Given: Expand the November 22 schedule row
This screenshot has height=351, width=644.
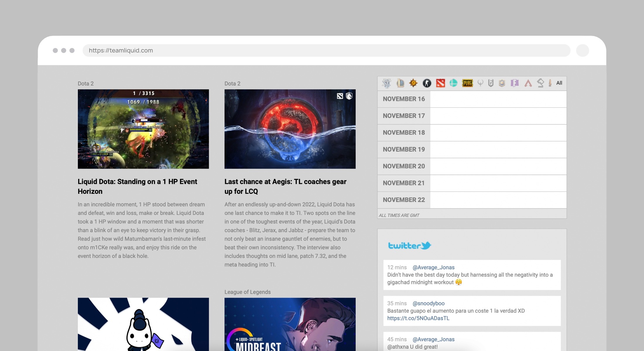Looking at the screenshot, I should pyautogui.click(x=404, y=200).
